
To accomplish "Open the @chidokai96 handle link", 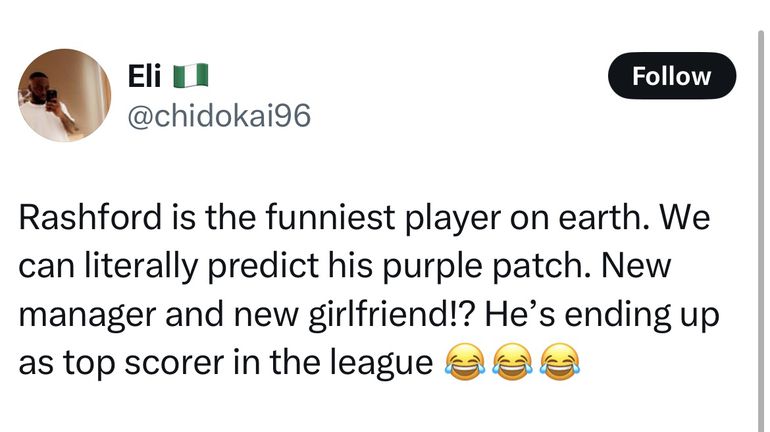I will click(215, 116).
